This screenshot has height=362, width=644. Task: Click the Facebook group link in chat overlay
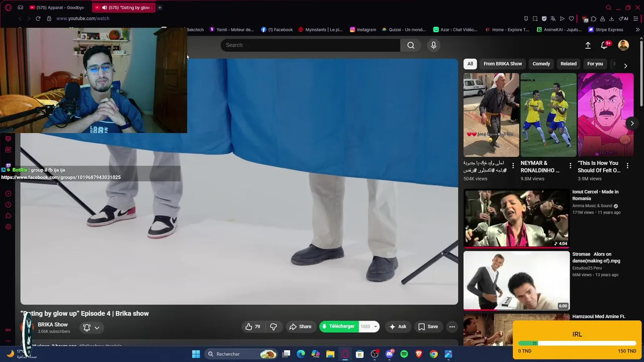(x=61, y=177)
